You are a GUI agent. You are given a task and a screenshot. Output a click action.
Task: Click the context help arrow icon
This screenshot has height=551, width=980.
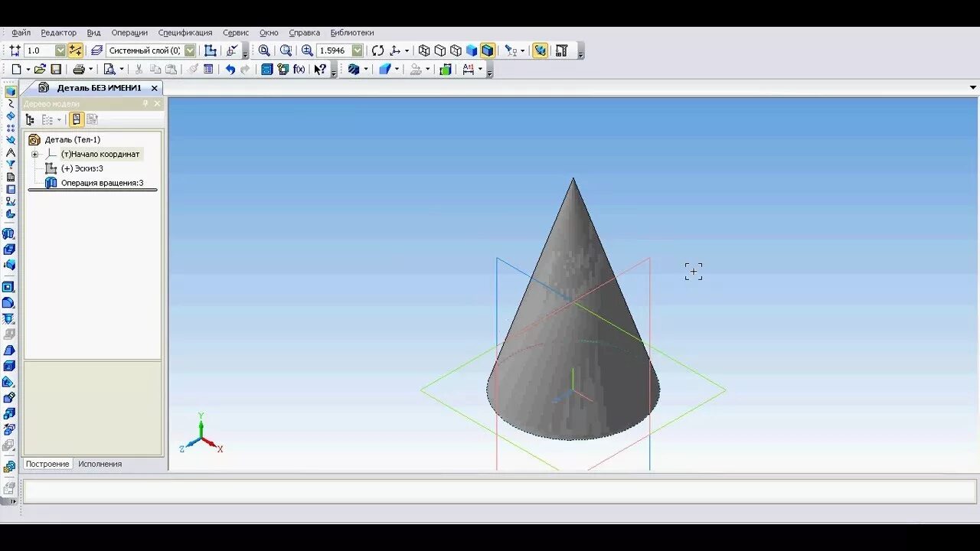click(x=320, y=69)
